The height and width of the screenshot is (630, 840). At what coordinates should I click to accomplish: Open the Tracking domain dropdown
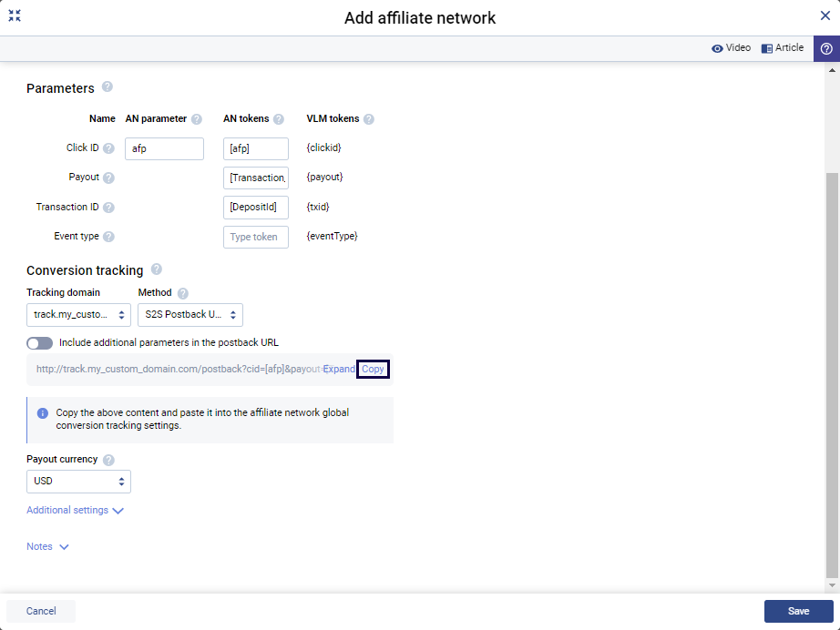pos(78,315)
